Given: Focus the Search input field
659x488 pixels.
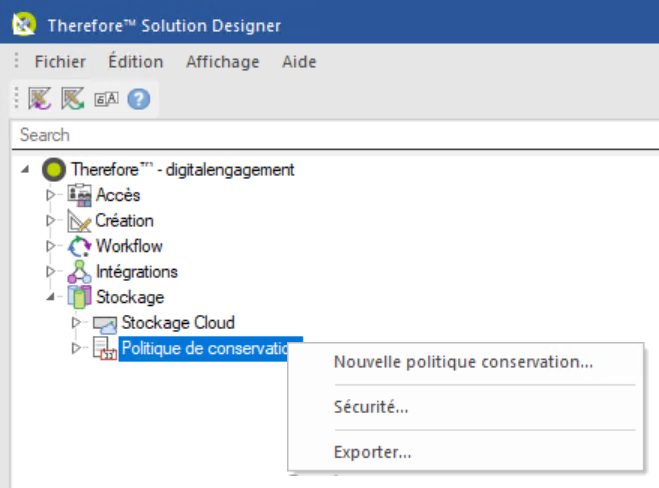Looking at the screenshot, I should 335,135.
